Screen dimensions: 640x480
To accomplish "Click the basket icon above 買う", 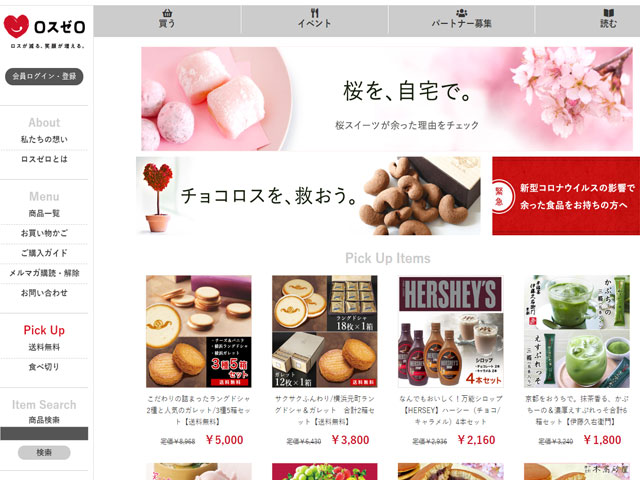I will point(167,13).
